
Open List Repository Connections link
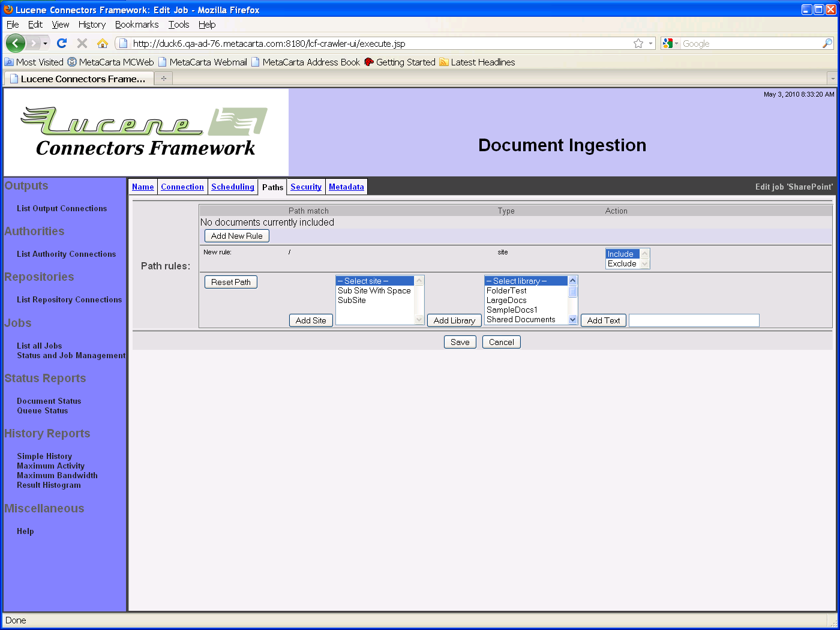69,300
